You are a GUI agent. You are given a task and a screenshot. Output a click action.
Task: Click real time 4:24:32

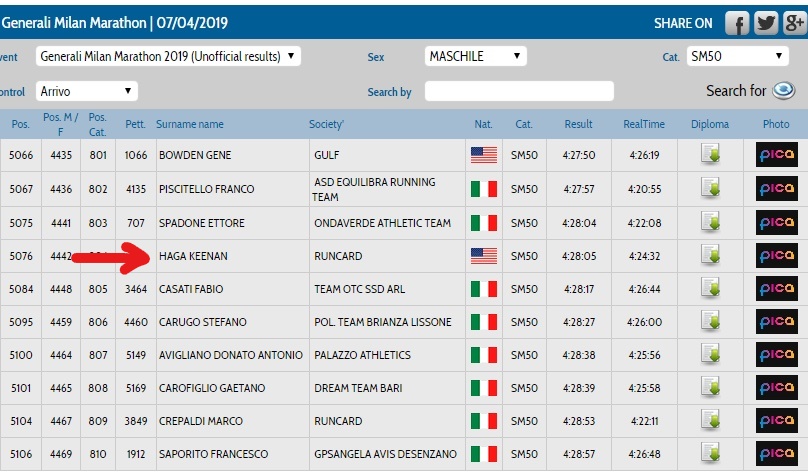tap(644, 256)
